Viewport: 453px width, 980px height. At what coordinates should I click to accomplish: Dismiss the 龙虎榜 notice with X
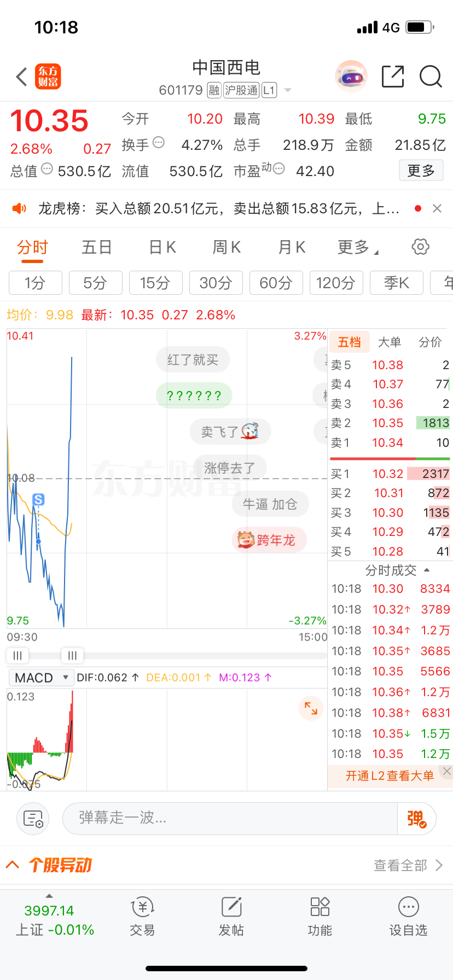[x=437, y=208]
